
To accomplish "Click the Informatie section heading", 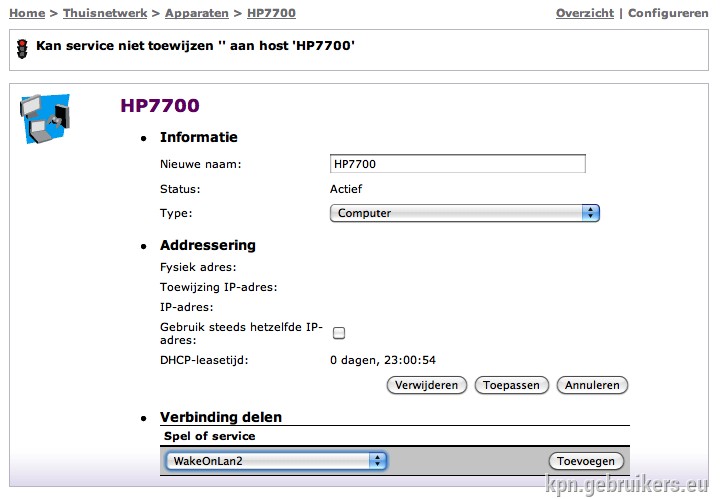I will (x=198, y=137).
